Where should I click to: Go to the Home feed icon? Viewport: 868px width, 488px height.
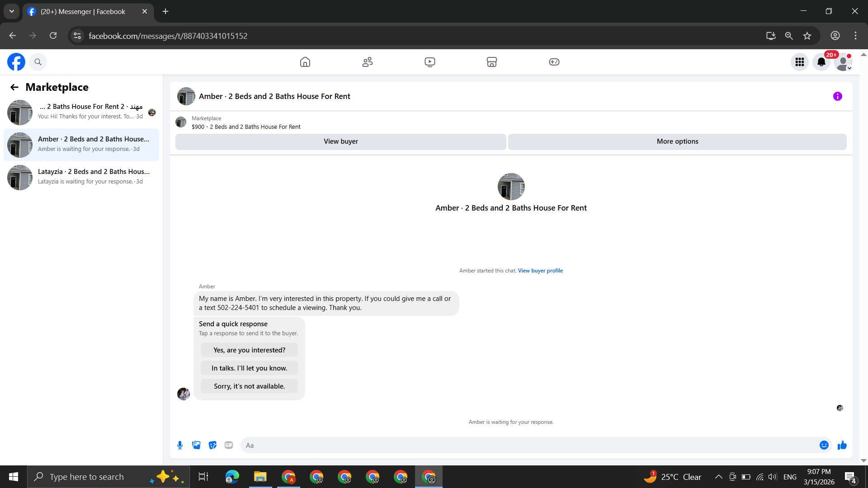[305, 62]
